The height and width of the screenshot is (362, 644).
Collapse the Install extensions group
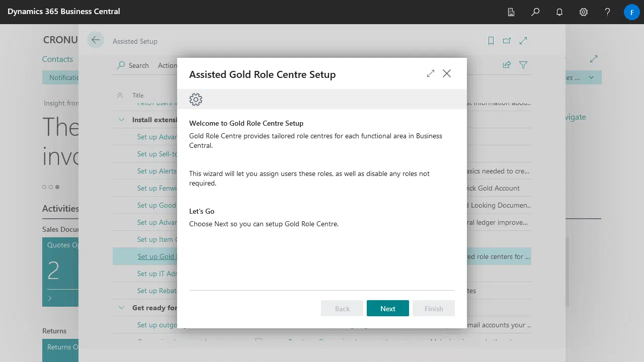tap(121, 120)
